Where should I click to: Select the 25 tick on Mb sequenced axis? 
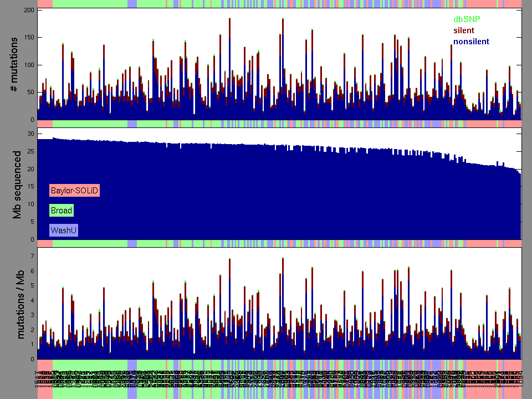[x=30, y=152]
